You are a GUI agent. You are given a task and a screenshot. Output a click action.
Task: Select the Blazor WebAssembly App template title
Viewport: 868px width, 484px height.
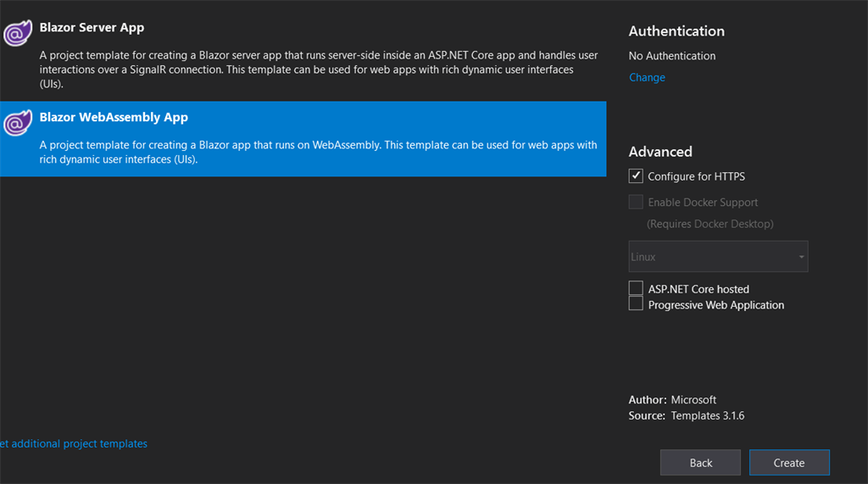coord(114,118)
